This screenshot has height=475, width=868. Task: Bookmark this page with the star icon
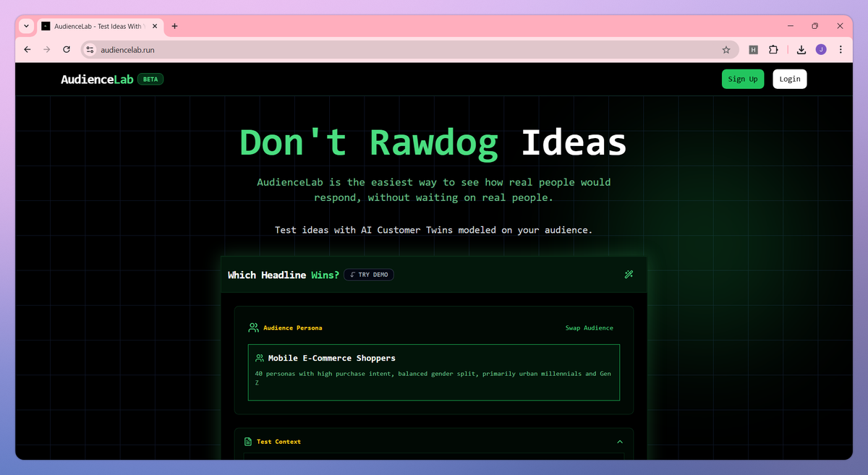[726, 50]
